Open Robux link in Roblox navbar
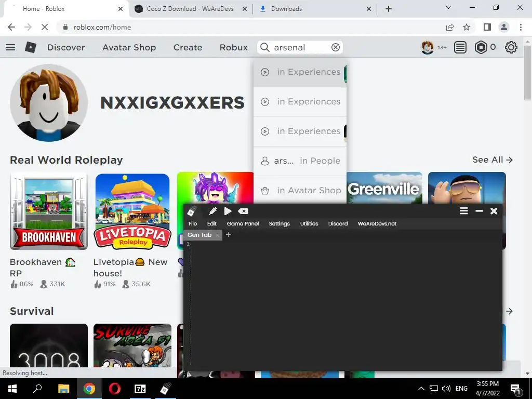This screenshot has height=399, width=532. click(233, 47)
